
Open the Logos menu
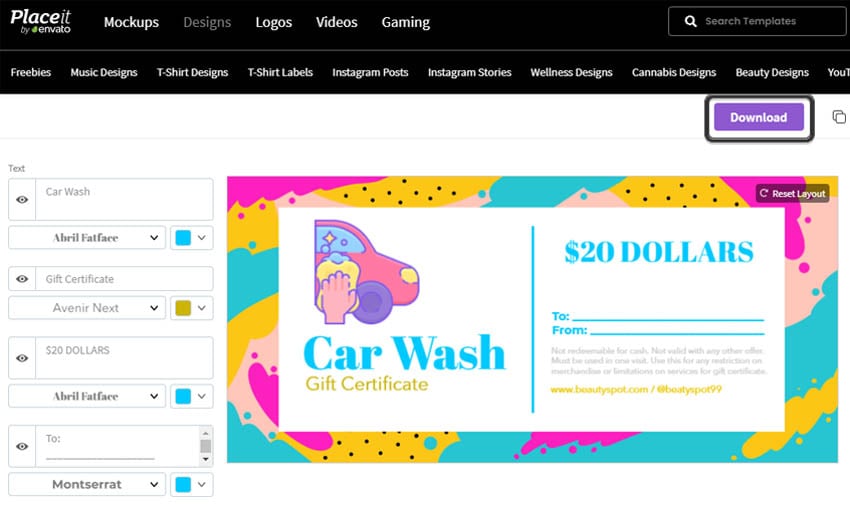coord(274,22)
